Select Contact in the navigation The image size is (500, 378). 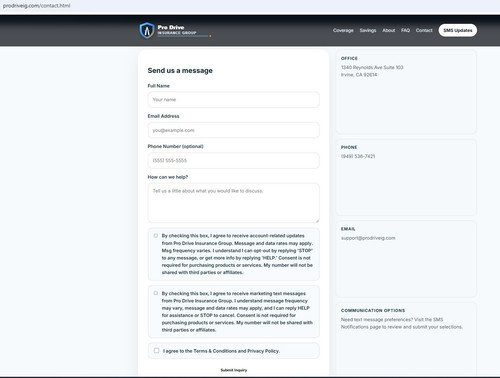coord(424,30)
